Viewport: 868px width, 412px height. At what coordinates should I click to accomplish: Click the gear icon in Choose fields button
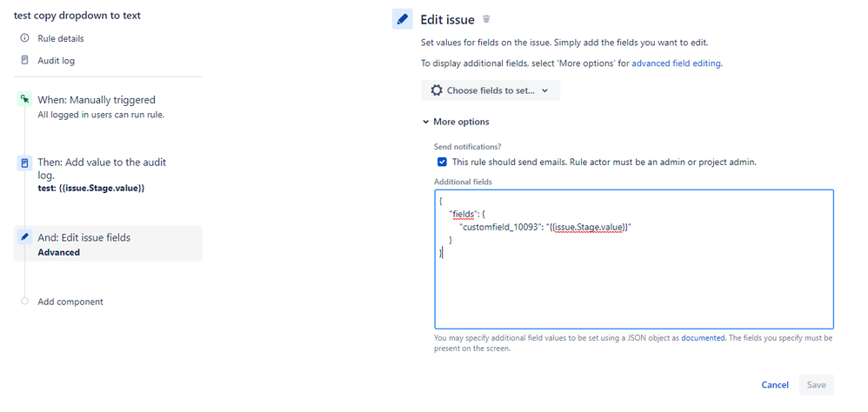[x=437, y=90]
